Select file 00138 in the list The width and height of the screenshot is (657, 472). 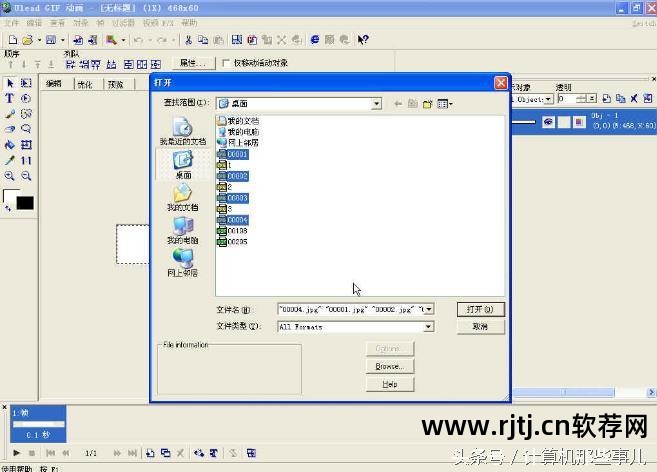pyautogui.click(x=233, y=231)
